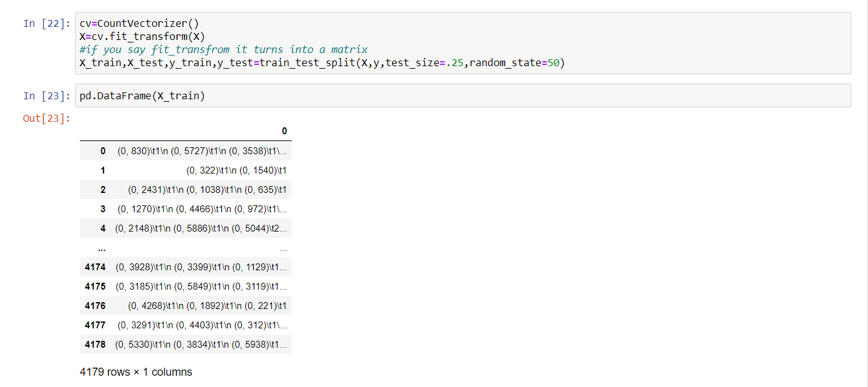868x387 pixels.
Task: Click row index 2 in the dataframe
Action: pyautogui.click(x=103, y=189)
